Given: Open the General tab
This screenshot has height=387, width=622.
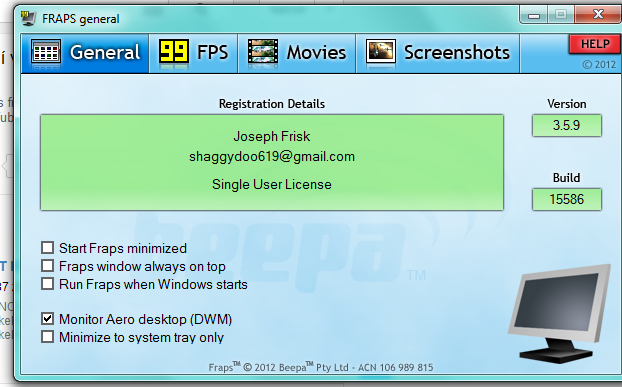Looking at the screenshot, I should pyautogui.click(x=85, y=53).
